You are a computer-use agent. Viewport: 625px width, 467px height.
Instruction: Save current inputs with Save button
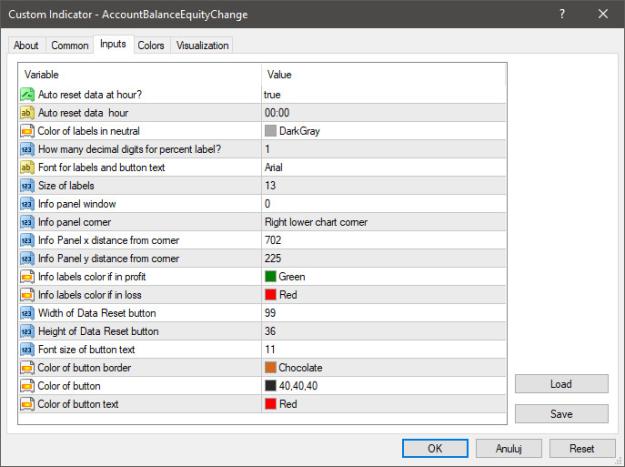(x=562, y=414)
